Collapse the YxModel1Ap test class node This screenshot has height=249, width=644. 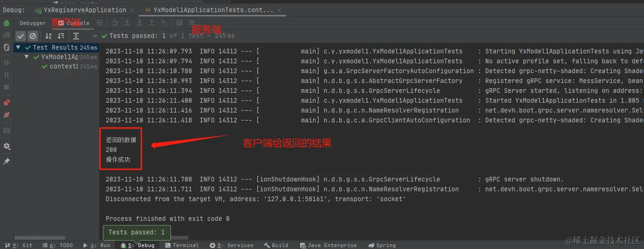coord(27,57)
